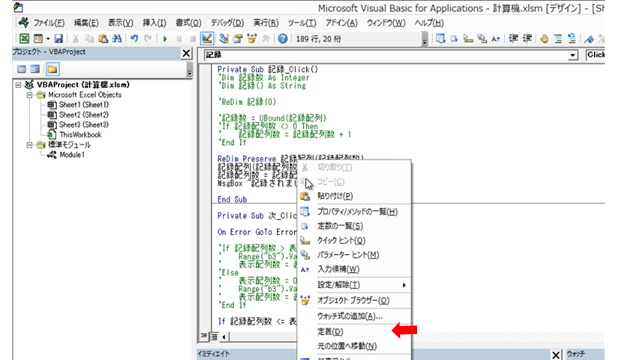Open the Find binoculars icon
Viewport: 640px width, 360px height.
117,39
